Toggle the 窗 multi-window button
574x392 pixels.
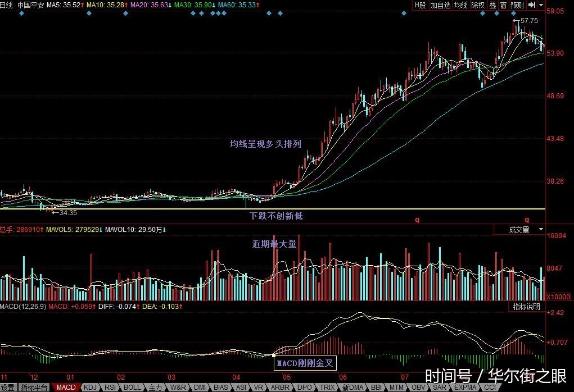pyautogui.click(x=503, y=5)
